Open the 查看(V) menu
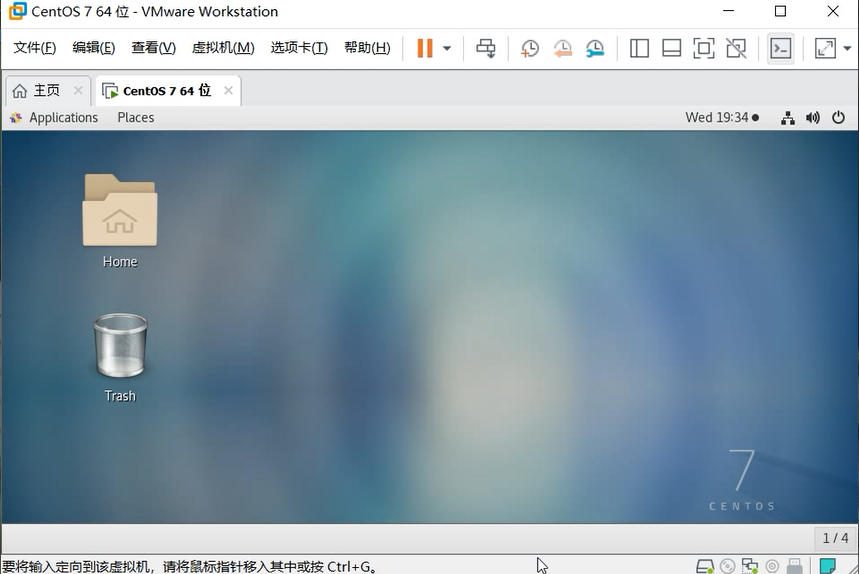859x574 pixels. (x=153, y=48)
